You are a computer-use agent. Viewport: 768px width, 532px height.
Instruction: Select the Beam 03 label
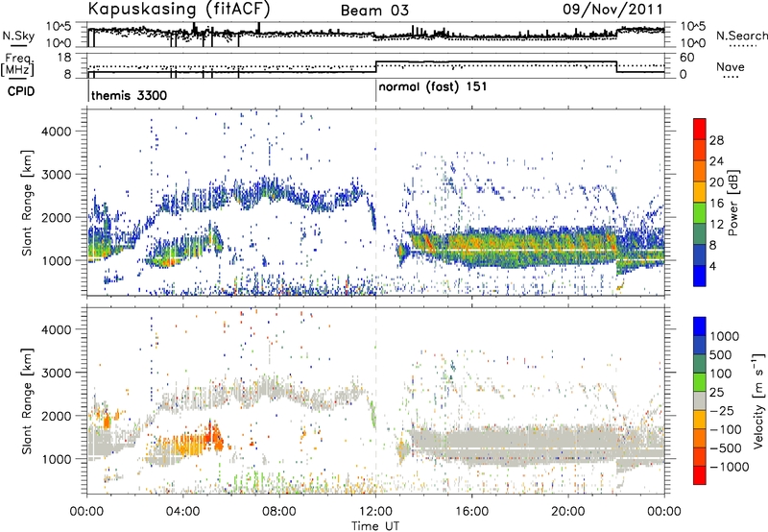[374, 11]
